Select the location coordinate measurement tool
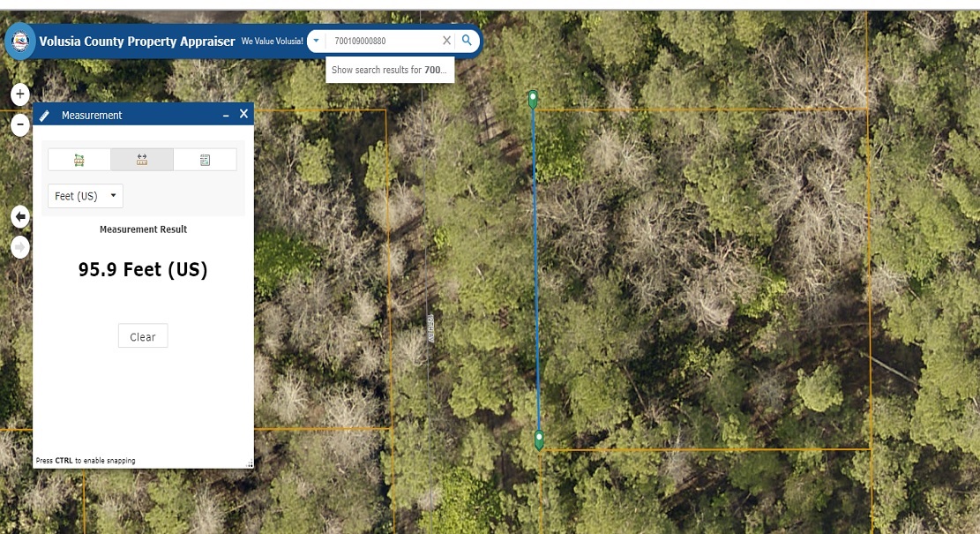The height and width of the screenshot is (534, 980). (x=205, y=160)
